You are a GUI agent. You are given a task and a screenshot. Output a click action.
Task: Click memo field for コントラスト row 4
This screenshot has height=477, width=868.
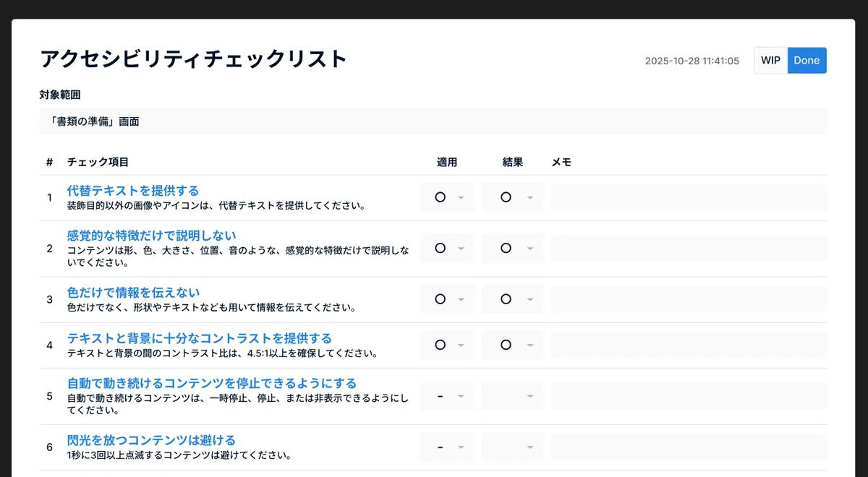point(689,345)
